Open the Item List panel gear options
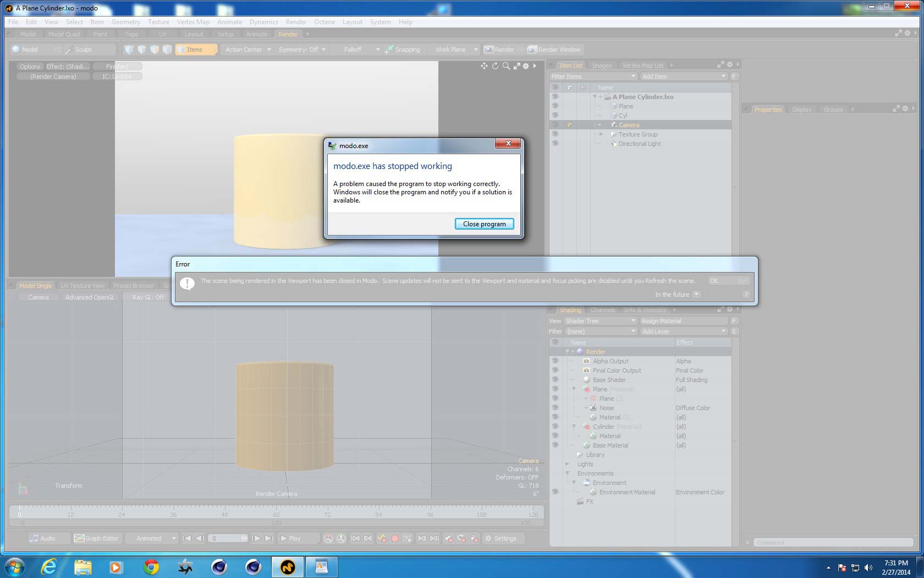The image size is (924, 578). pos(730,65)
